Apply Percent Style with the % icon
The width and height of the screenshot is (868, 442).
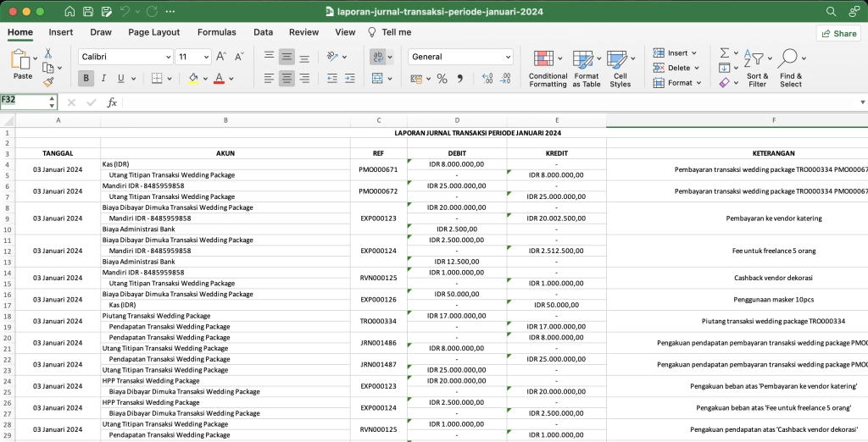pos(442,79)
